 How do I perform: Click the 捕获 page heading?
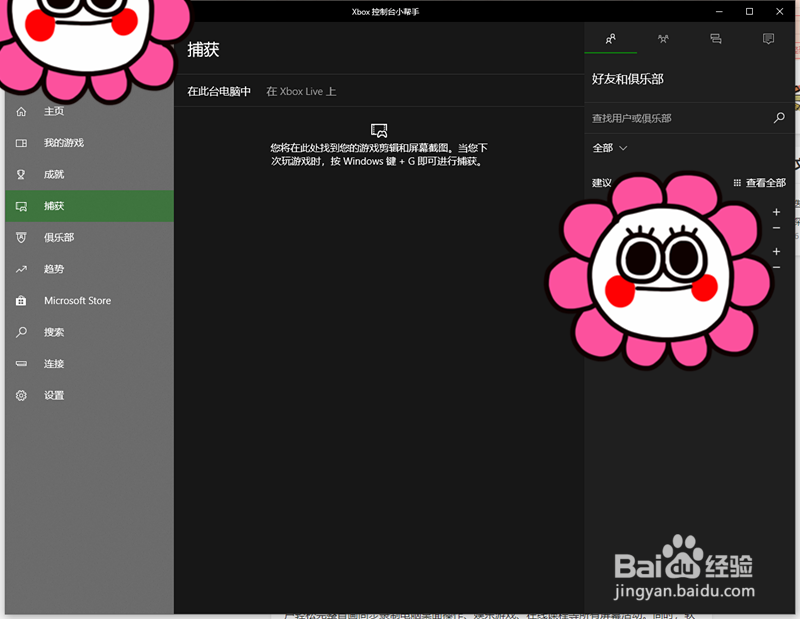tap(203, 49)
